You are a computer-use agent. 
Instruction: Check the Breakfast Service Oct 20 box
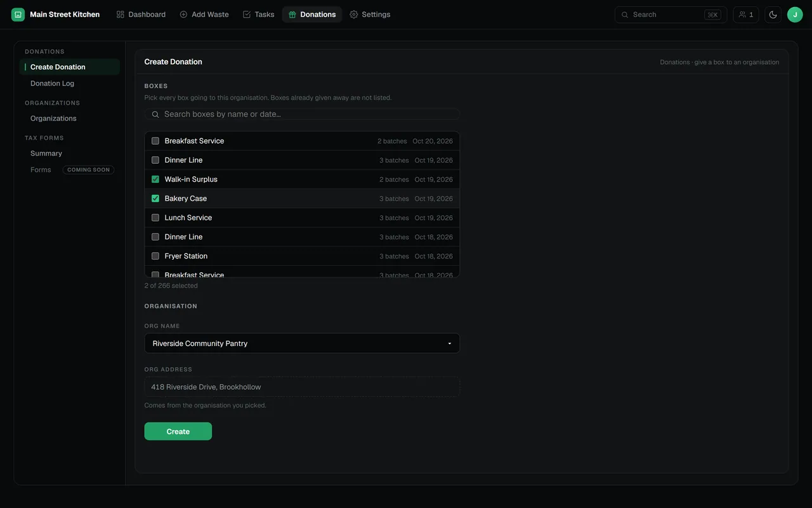pyautogui.click(x=155, y=141)
